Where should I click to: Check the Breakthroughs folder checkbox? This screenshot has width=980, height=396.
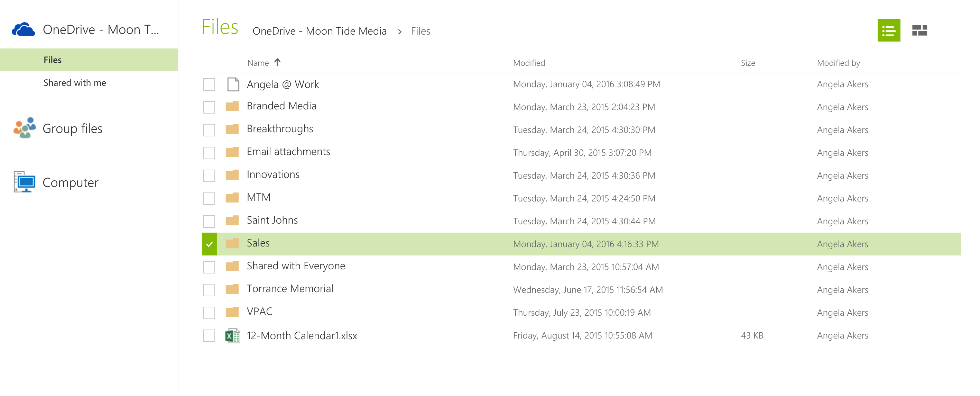209,130
